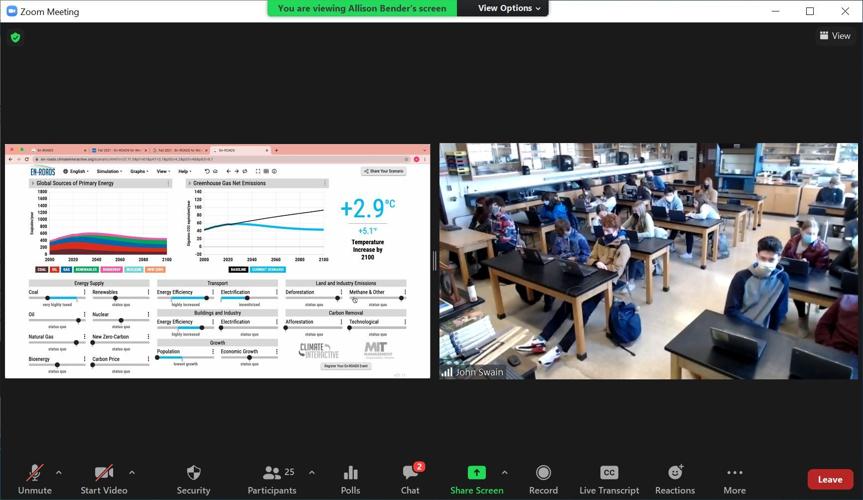The width and height of the screenshot is (863, 500).
Task: Click the Renewables slider handle
Action: point(115,298)
